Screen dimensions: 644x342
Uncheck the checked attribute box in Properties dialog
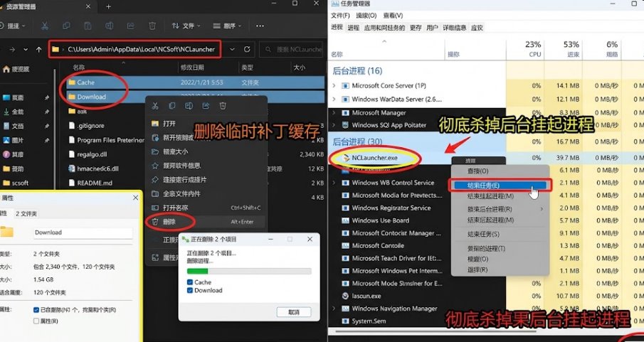pyautogui.click(x=36, y=310)
